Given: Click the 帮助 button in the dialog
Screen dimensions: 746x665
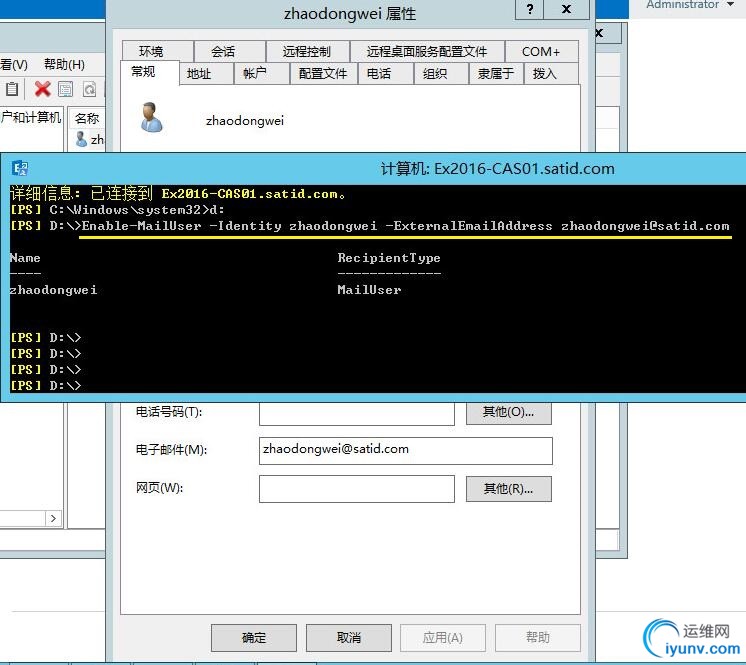Looking at the screenshot, I should coord(538,638).
